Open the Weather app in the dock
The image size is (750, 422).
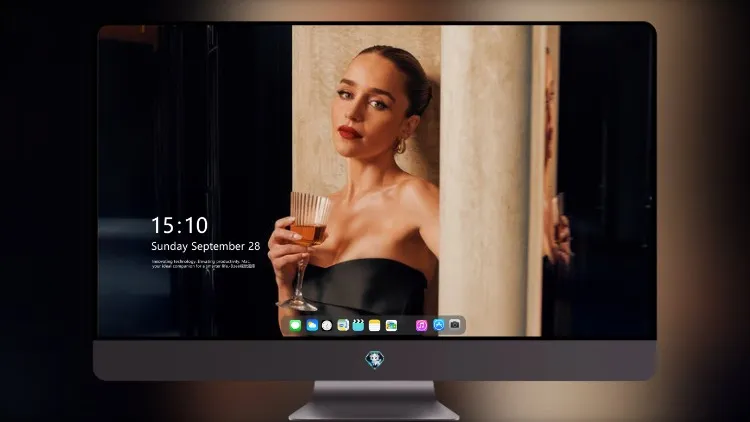(312, 325)
